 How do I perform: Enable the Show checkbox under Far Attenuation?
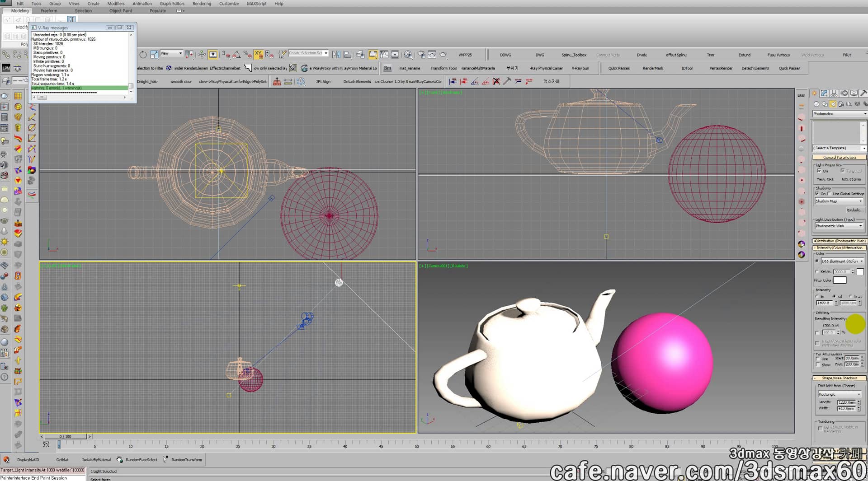[x=817, y=364]
